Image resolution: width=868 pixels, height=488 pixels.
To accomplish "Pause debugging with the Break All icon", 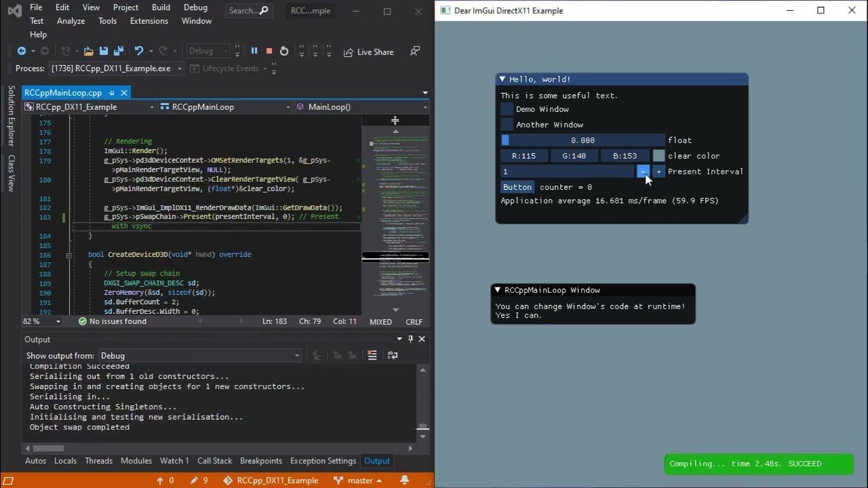I will [254, 51].
